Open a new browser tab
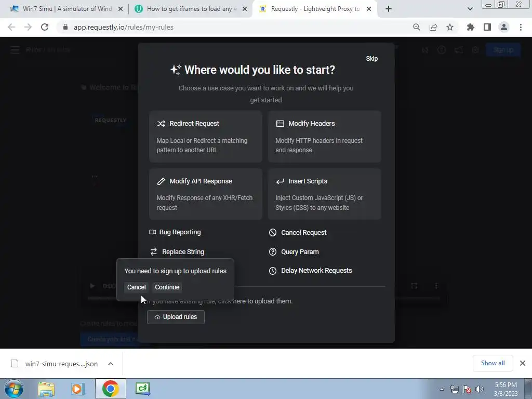532x399 pixels. point(389,9)
